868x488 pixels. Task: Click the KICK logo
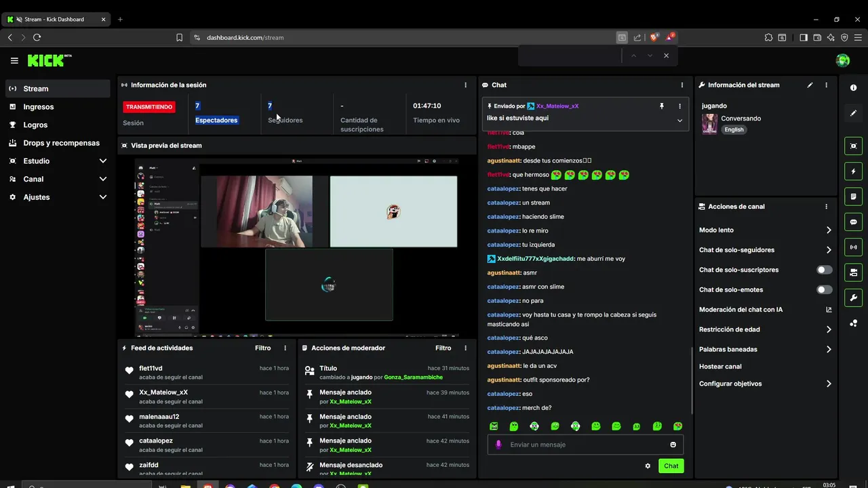click(50, 60)
